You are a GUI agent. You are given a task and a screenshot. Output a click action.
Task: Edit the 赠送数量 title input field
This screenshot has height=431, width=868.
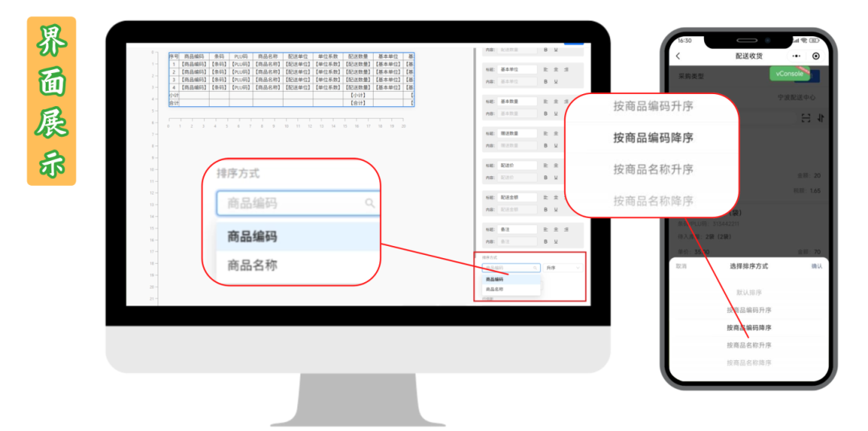point(517,133)
